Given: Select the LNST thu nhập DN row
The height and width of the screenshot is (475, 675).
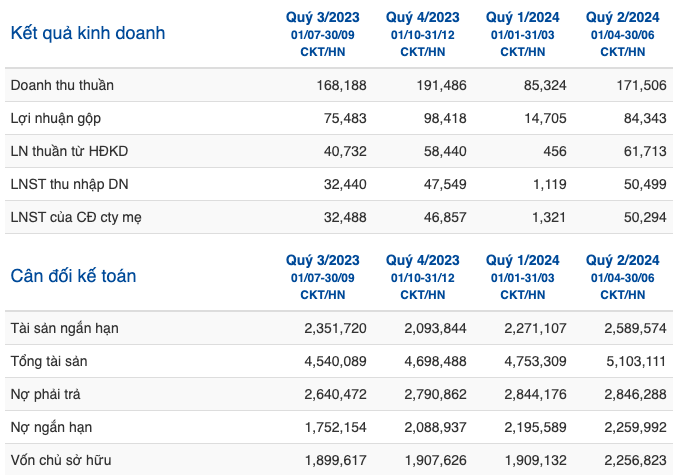Looking at the screenshot, I should (x=339, y=184).
